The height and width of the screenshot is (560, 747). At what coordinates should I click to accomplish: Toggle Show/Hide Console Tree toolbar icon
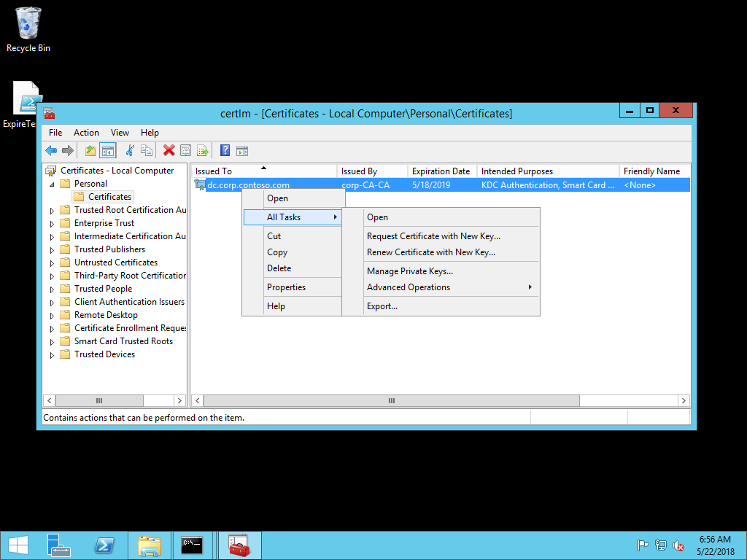pyautogui.click(x=108, y=151)
